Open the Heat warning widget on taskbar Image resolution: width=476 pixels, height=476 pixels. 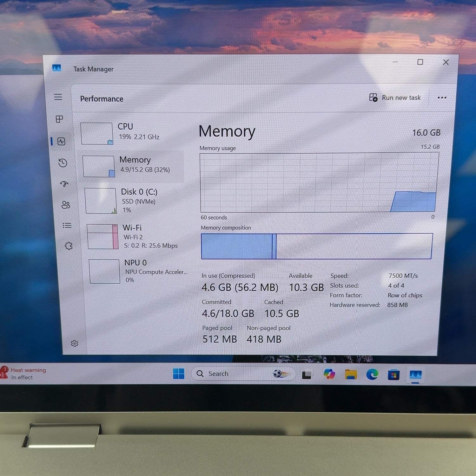tap(24, 374)
